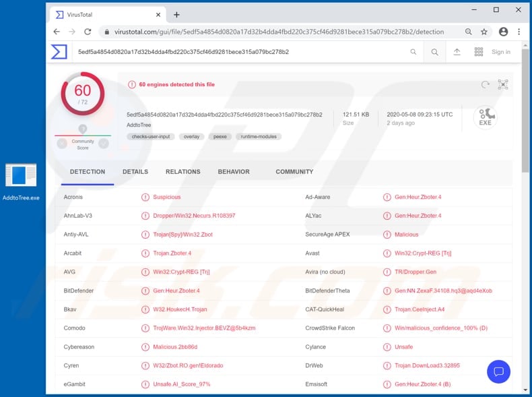The image size is (532, 397).
Task: Click the peexe tag
Action: pyautogui.click(x=220, y=137)
